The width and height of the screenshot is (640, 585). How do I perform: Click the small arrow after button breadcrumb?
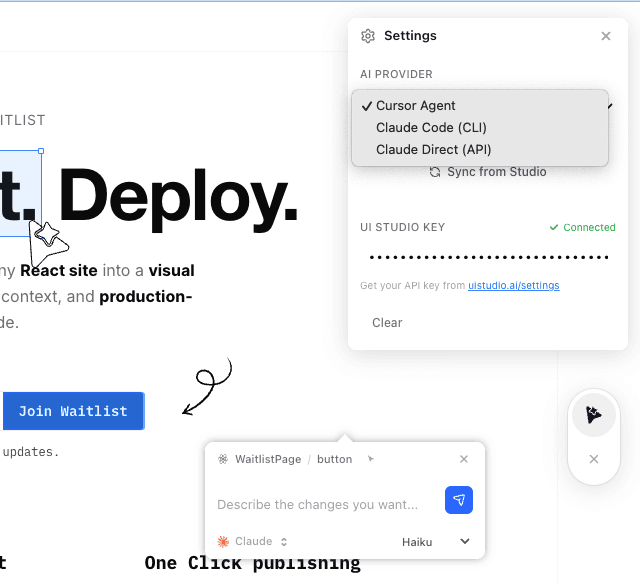[372, 459]
